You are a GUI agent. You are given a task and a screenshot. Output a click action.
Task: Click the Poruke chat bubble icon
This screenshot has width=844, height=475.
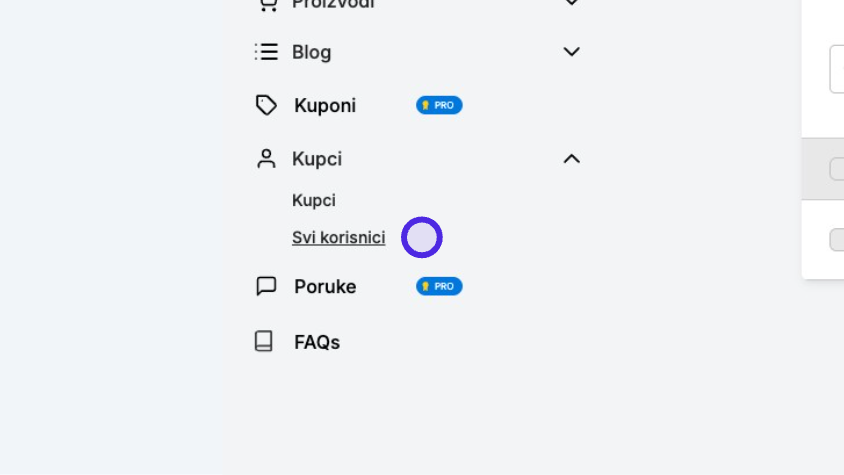pos(266,286)
